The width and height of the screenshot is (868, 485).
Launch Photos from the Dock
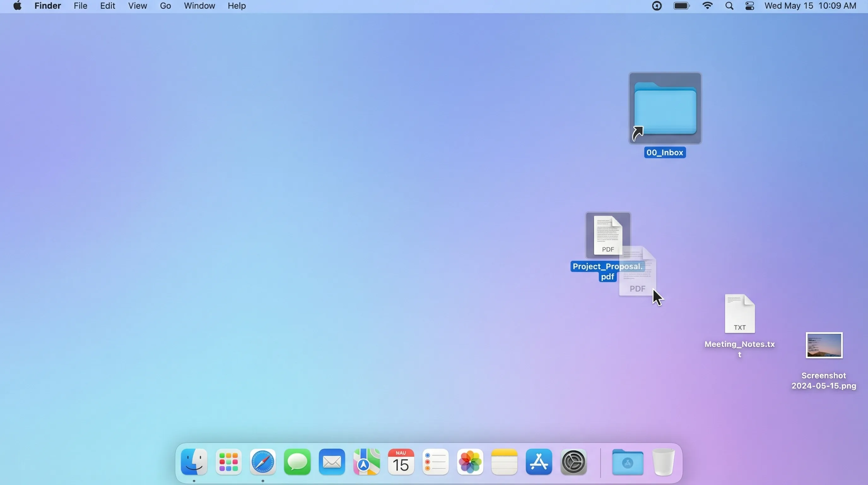click(x=470, y=462)
